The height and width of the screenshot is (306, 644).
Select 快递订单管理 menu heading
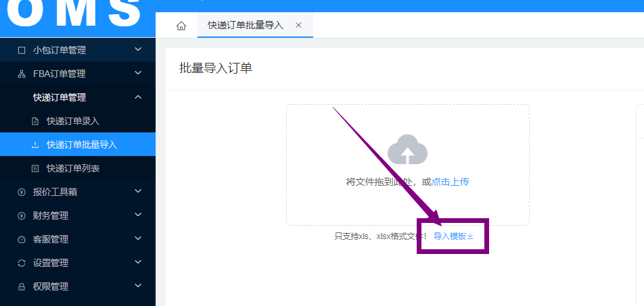(78, 97)
